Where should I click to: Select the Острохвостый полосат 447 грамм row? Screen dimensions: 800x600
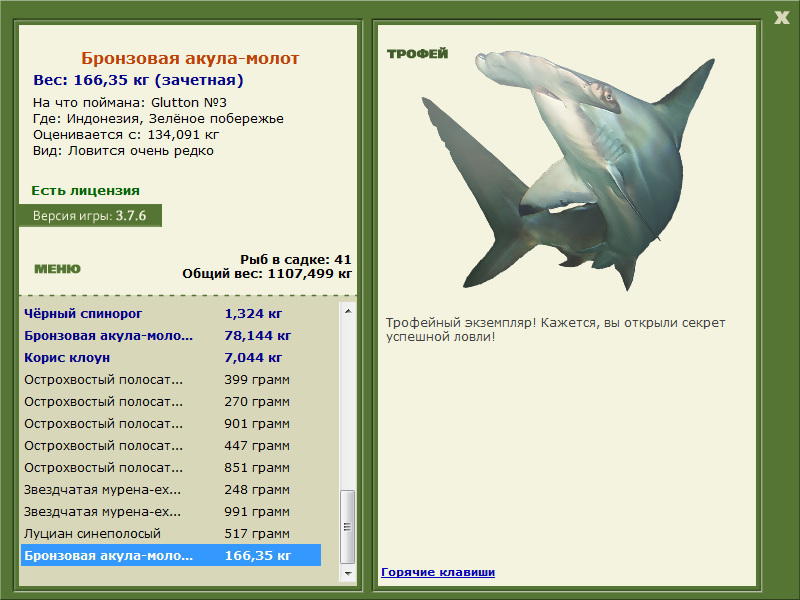(x=171, y=445)
